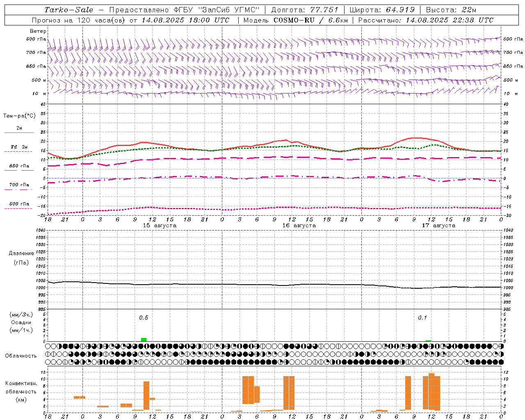Click the 'Модель COSMO-RU / 6.6км' label

tap(296, 20)
